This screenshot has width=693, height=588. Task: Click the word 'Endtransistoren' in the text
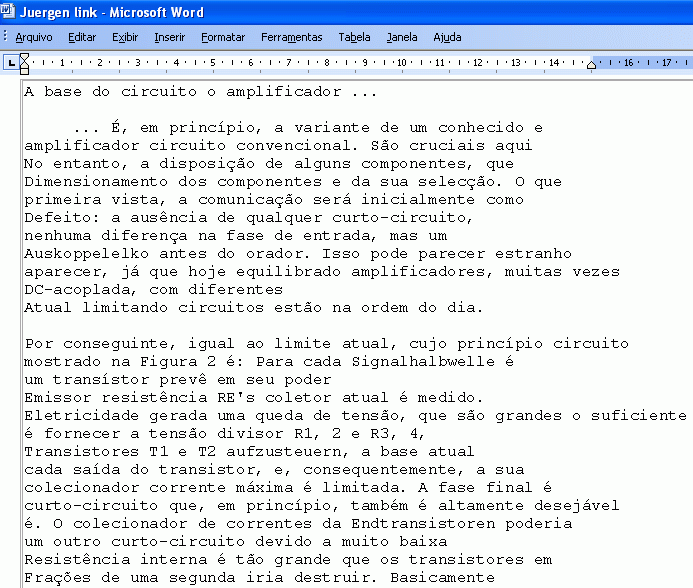click(423, 524)
